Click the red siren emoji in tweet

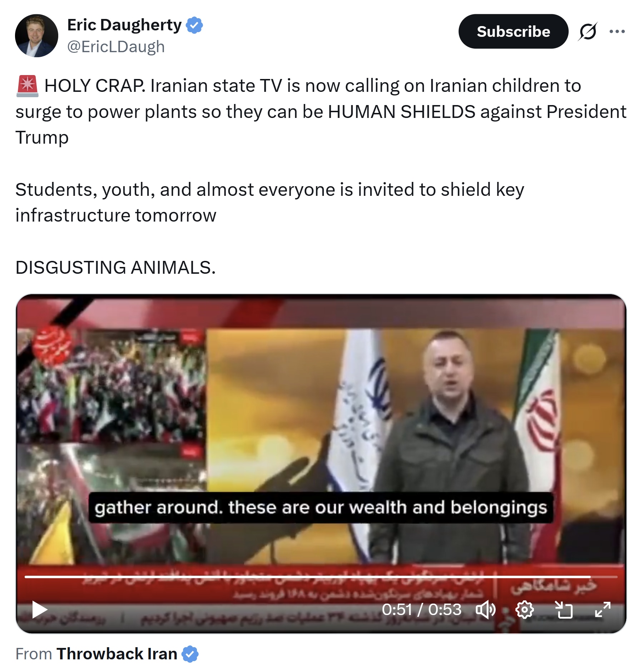(27, 86)
